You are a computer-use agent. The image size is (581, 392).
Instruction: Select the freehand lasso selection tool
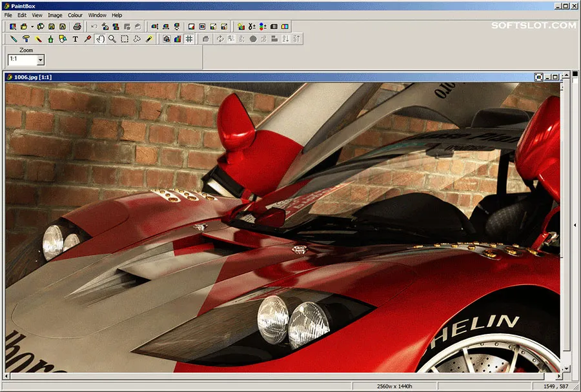(137, 39)
